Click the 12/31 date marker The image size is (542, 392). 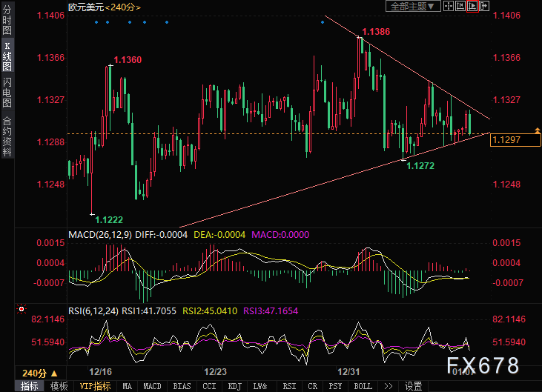click(348, 372)
